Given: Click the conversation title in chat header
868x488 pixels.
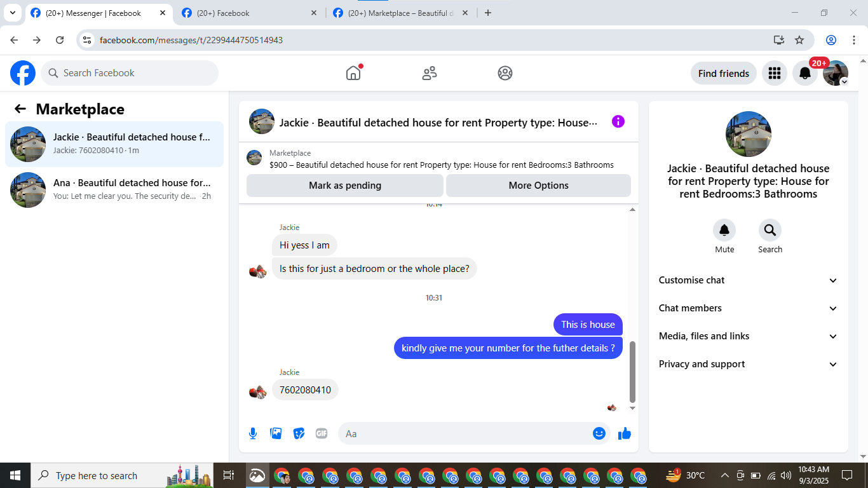Looking at the screenshot, I should click(x=438, y=123).
